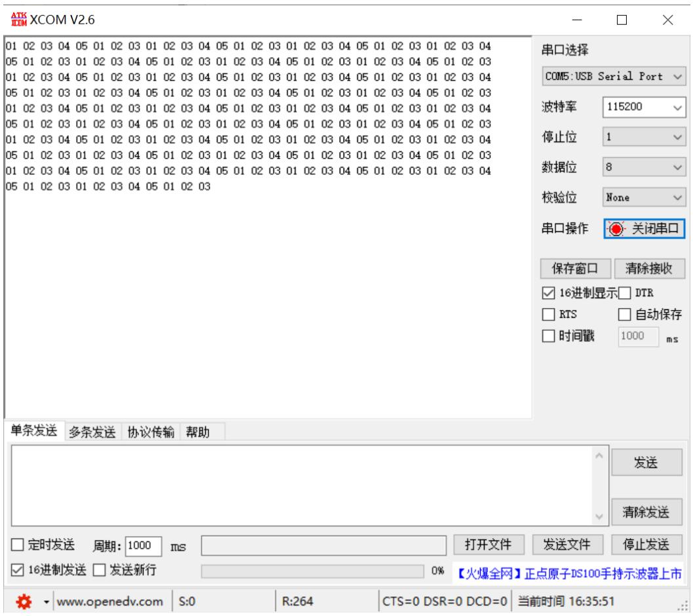
Task: Click the send box scroll-up arrow
Action: point(599,455)
